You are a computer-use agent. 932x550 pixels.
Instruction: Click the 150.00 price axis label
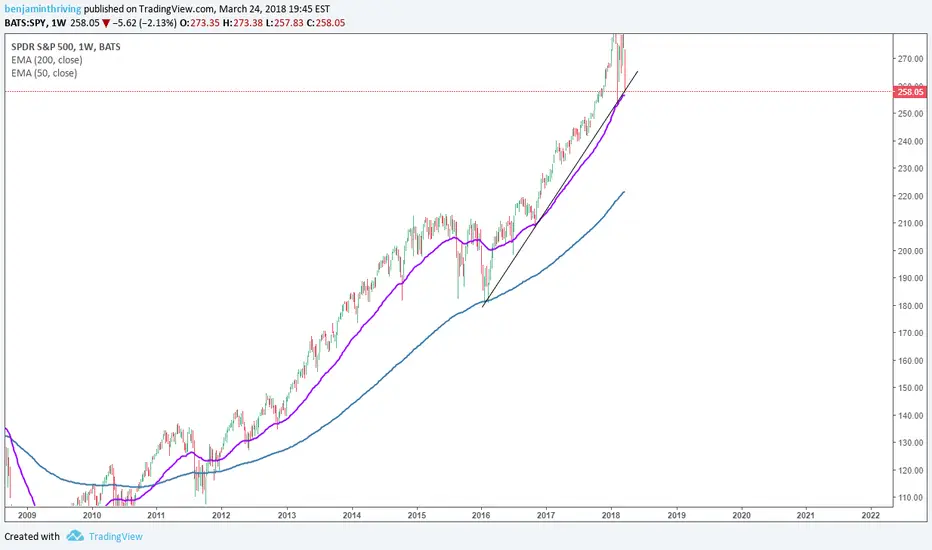(x=911, y=388)
